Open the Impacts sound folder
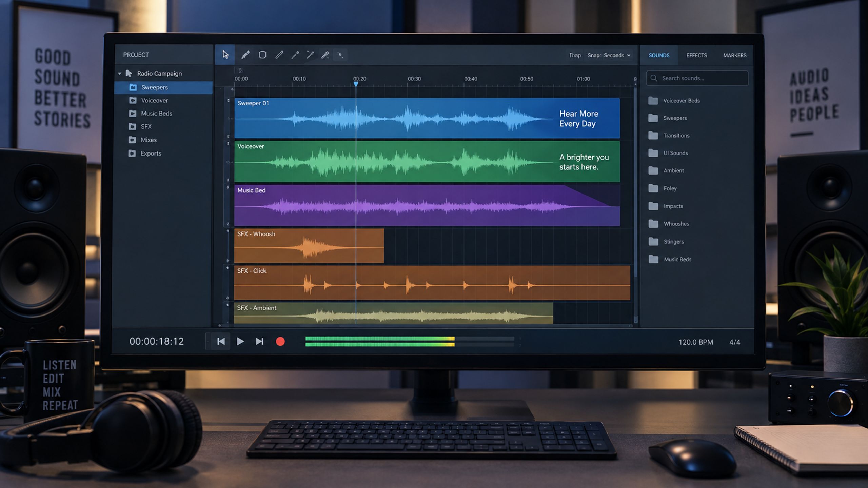 [x=666, y=206]
